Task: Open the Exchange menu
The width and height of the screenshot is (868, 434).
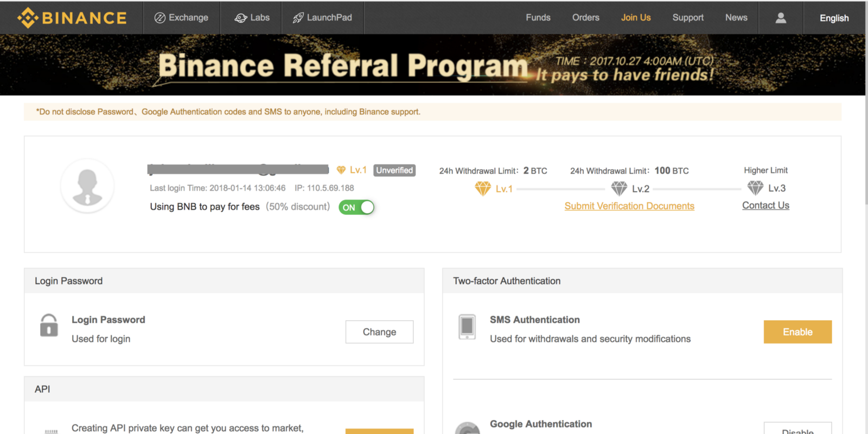Action: (x=182, y=17)
